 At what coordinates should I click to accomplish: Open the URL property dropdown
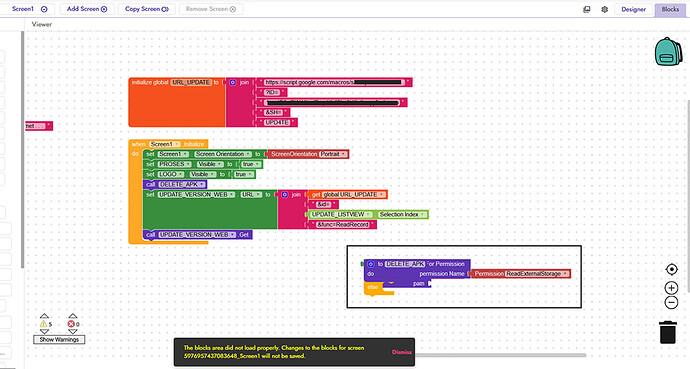[x=251, y=194]
